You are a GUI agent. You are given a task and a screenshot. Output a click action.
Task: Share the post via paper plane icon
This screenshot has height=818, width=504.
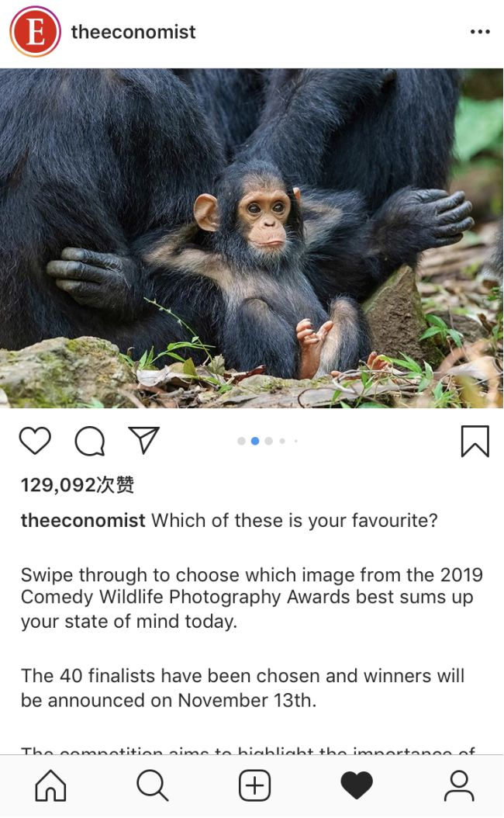click(x=143, y=440)
